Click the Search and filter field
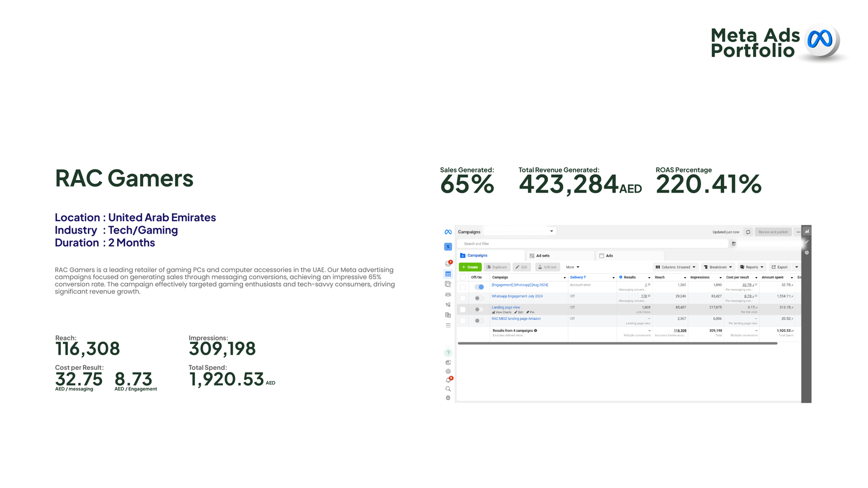This screenshot has width=868, height=488. tap(592, 244)
